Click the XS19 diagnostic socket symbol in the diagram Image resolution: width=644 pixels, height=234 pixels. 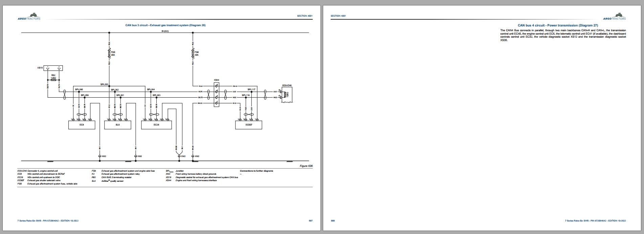pyautogui.click(x=53, y=68)
